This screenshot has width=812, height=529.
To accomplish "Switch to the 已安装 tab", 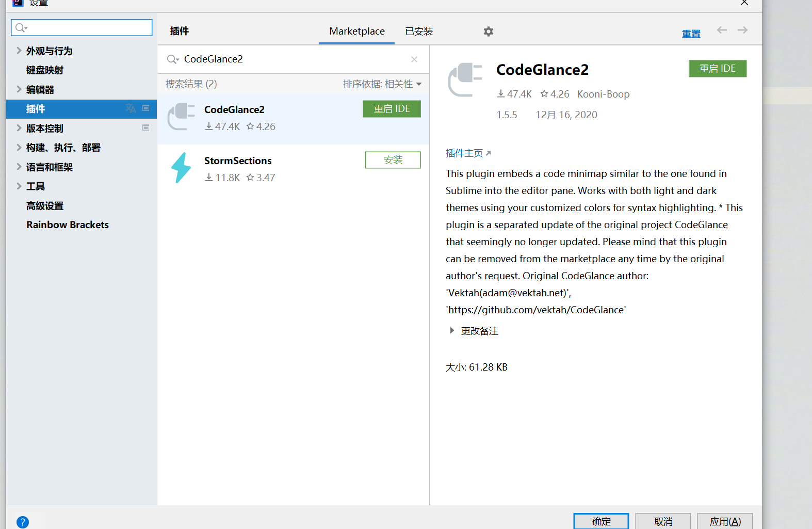I will [419, 31].
